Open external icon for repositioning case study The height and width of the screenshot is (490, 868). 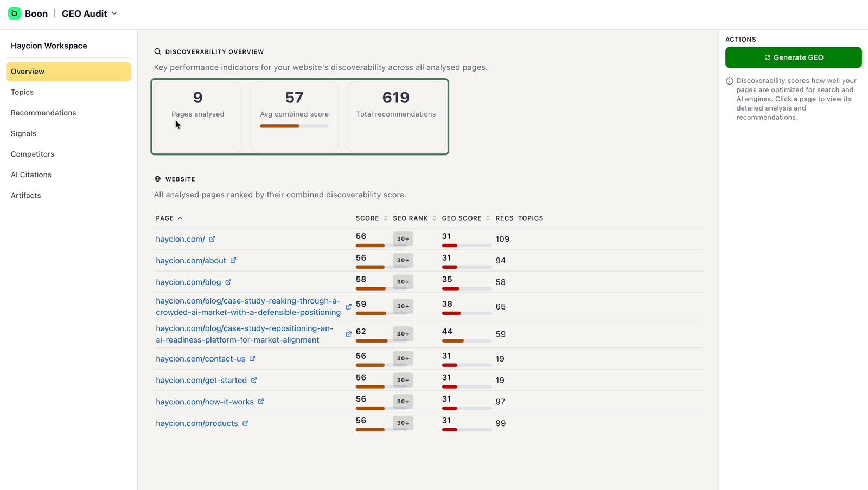[349, 334]
